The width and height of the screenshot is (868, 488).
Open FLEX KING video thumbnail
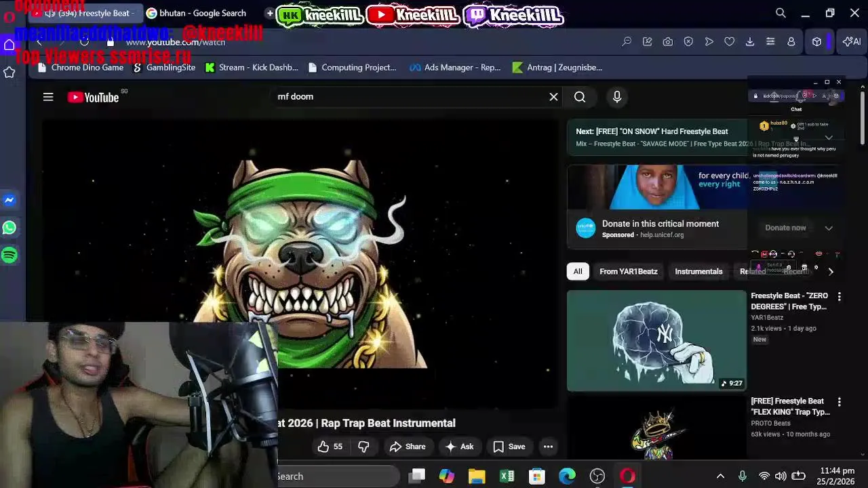click(656, 428)
